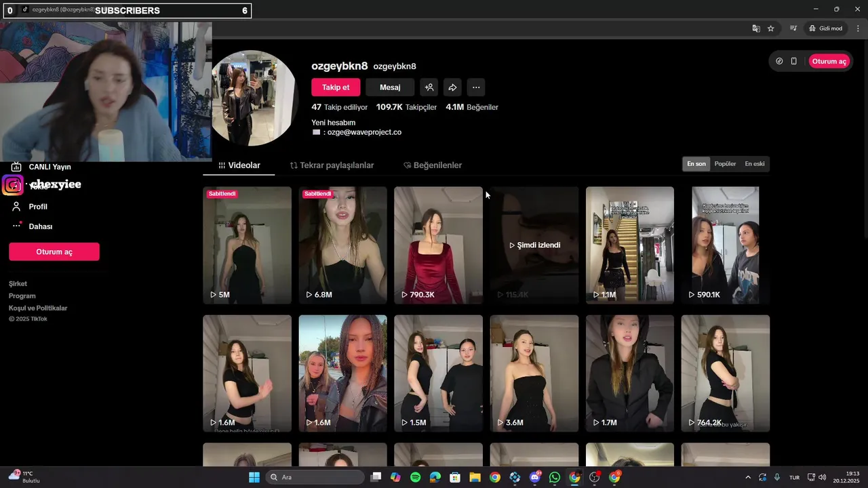The image size is (868, 488).
Task: Switch to the Videolar tab
Action: tap(239, 165)
